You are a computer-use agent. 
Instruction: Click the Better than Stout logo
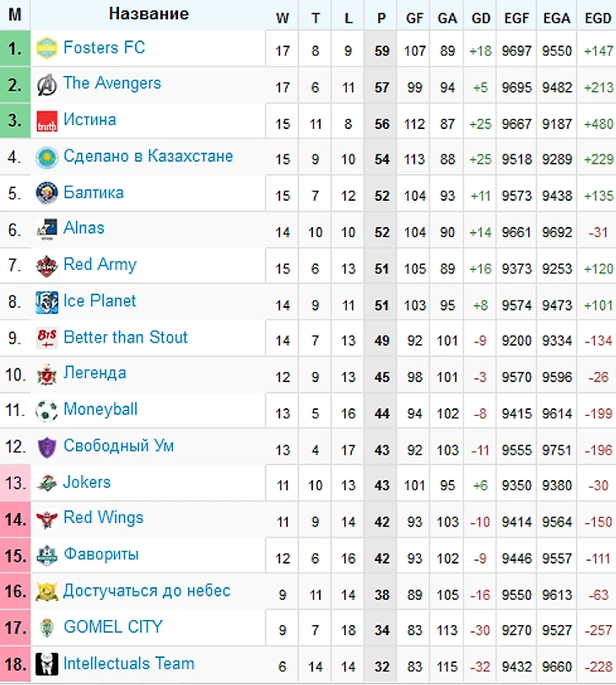point(46,338)
